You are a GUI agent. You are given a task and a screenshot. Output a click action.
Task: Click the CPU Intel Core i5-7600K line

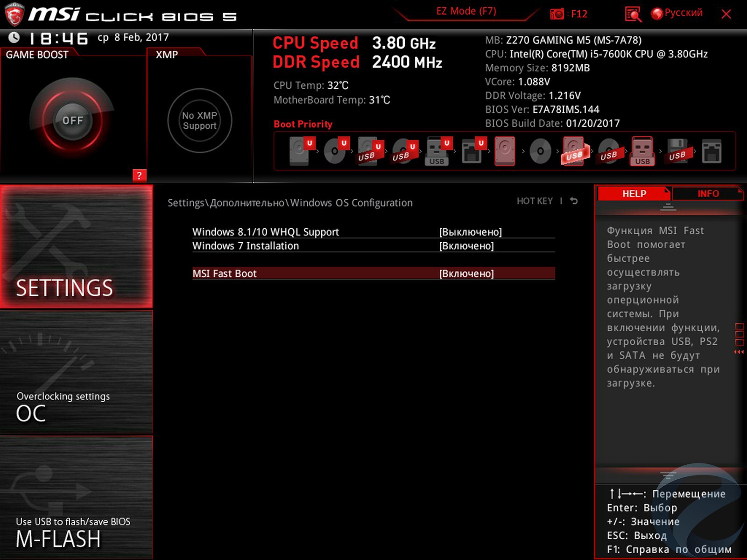click(596, 54)
